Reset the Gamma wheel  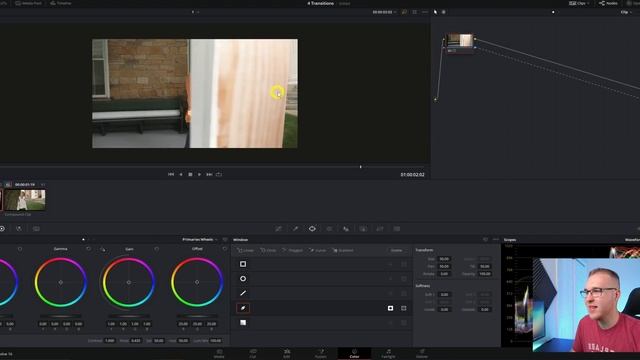[89, 249]
